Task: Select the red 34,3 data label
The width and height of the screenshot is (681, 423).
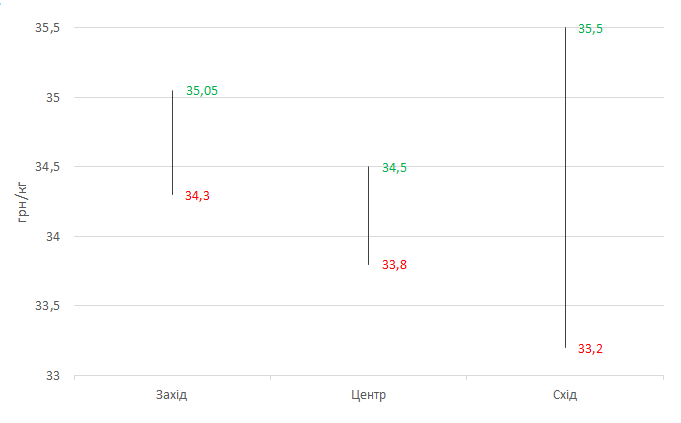Action: [197, 196]
